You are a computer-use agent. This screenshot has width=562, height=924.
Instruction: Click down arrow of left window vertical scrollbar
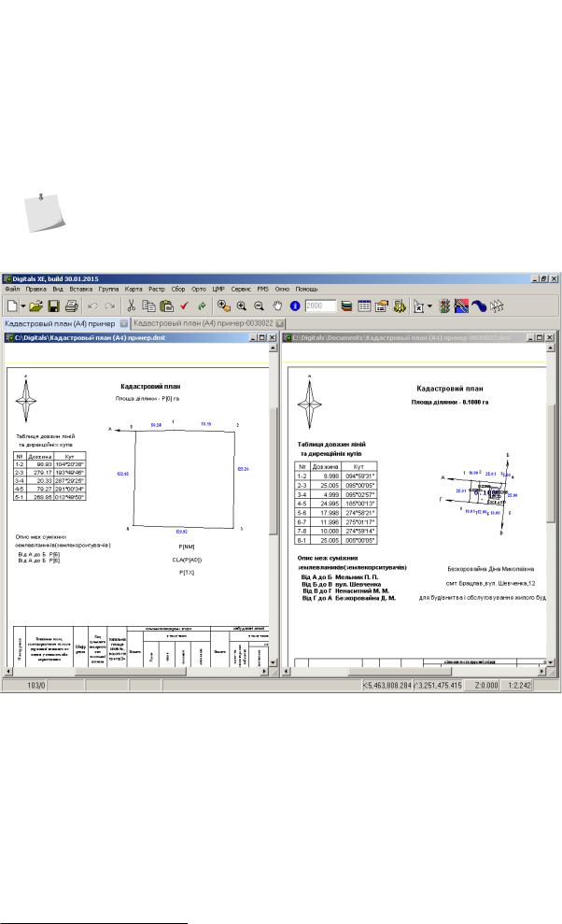[x=273, y=662]
